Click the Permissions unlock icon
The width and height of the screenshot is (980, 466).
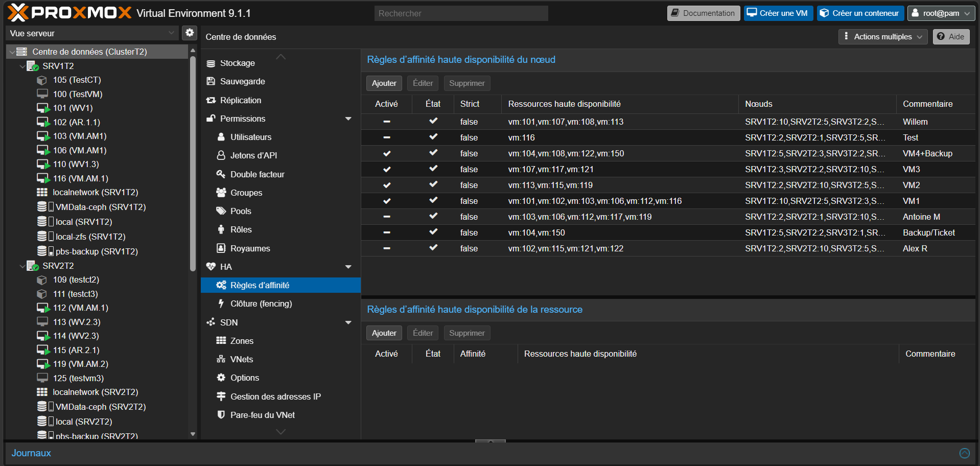pos(211,119)
